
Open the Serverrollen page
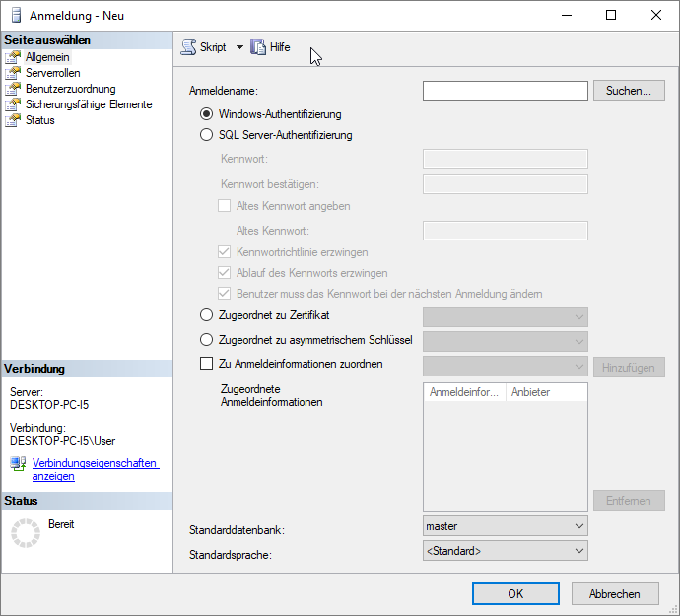coord(52,73)
